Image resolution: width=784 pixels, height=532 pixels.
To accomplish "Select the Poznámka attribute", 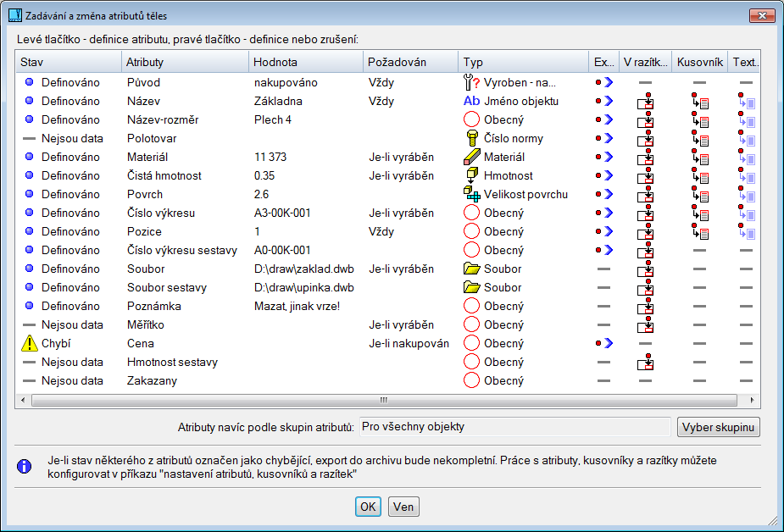I will coord(154,306).
